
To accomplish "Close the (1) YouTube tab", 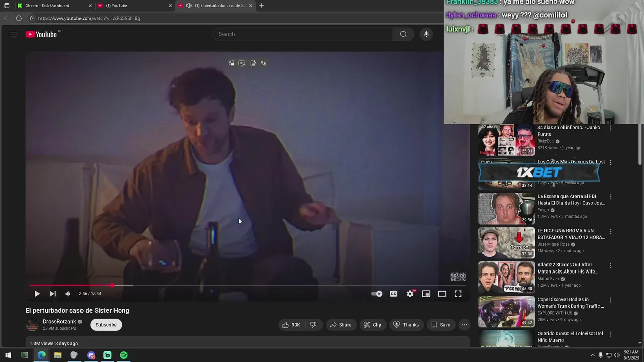I will [x=170, y=6].
